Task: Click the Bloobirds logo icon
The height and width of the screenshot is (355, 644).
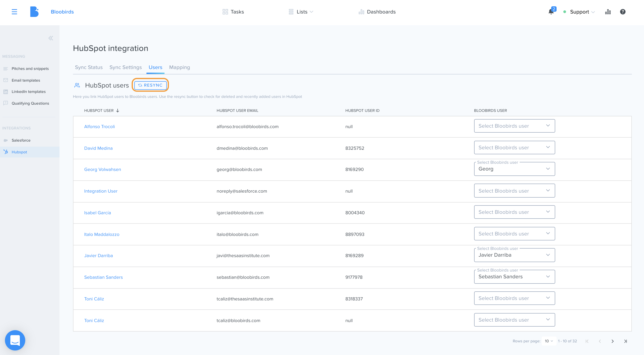Action: [x=34, y=12]
